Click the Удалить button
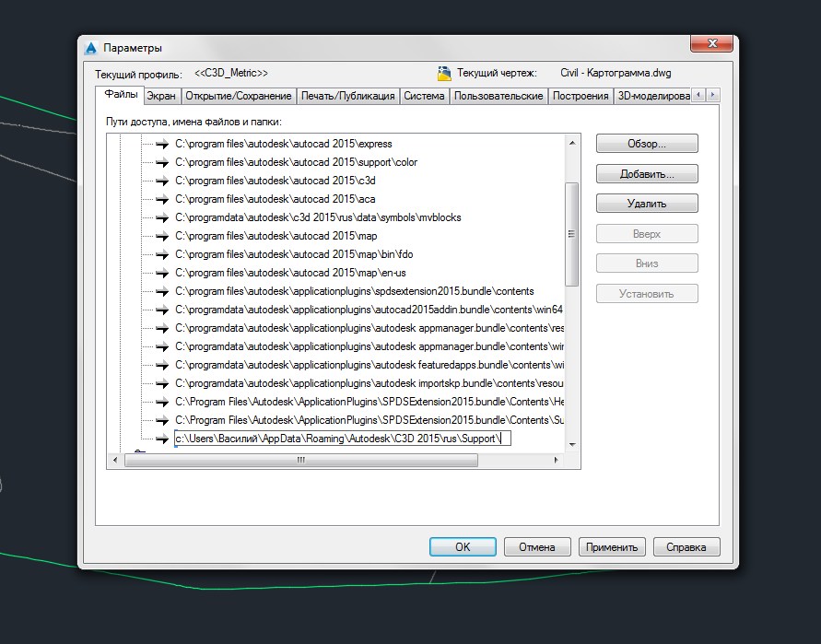This screenshot has height=644, width=821. click(647, 204)
